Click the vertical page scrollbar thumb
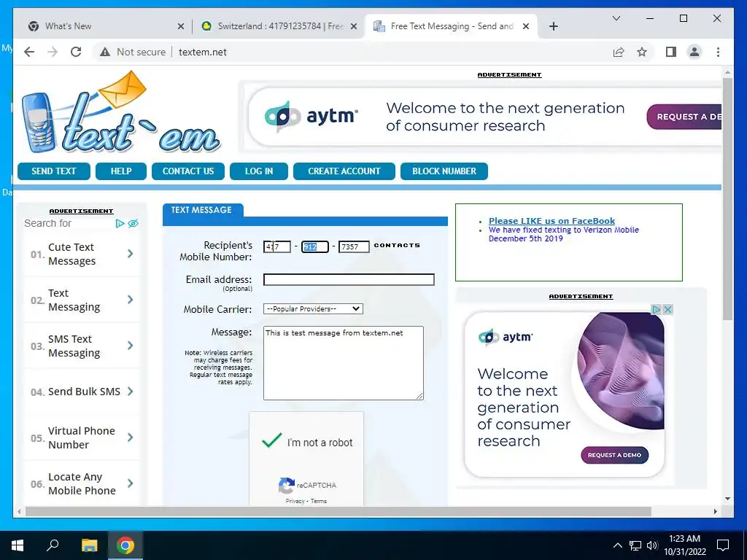 click(727, 198)
